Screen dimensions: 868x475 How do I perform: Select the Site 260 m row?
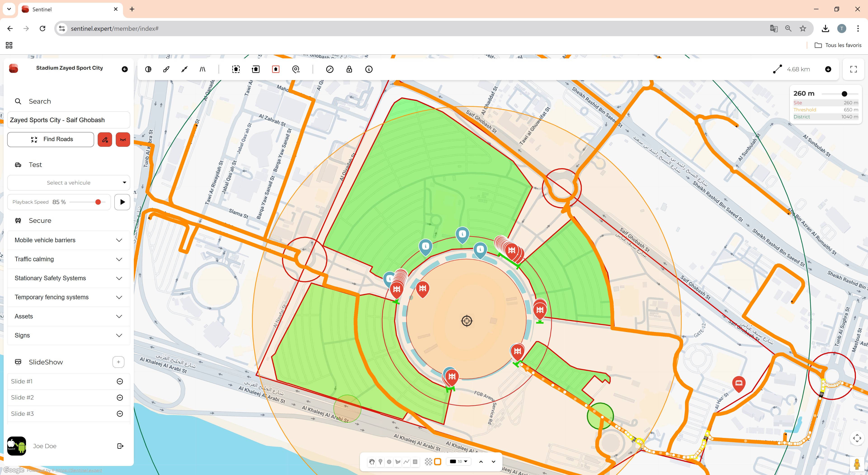[826, 103]
